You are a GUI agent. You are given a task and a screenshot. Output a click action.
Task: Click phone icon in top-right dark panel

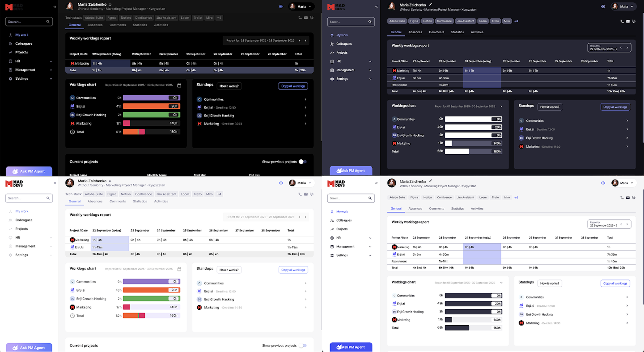click(622, 21)
